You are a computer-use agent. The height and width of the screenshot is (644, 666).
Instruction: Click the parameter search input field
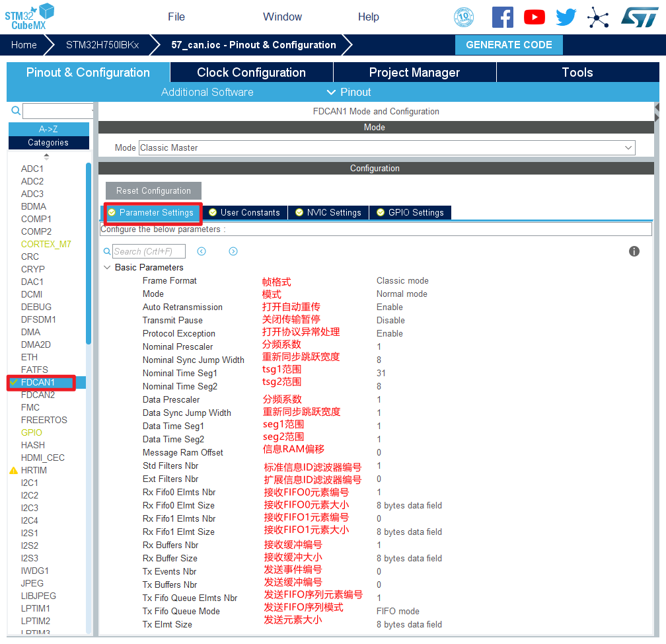(149, 251)
